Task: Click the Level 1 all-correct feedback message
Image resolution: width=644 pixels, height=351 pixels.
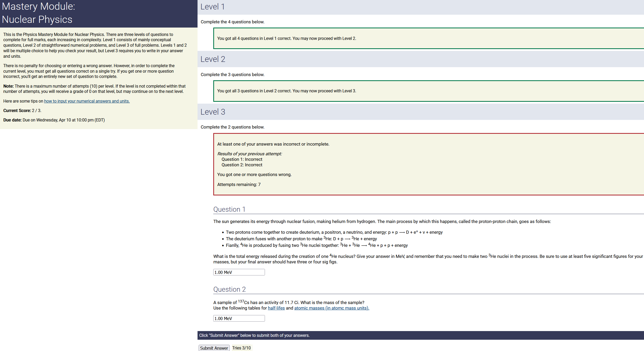Action: pos(286,38)
